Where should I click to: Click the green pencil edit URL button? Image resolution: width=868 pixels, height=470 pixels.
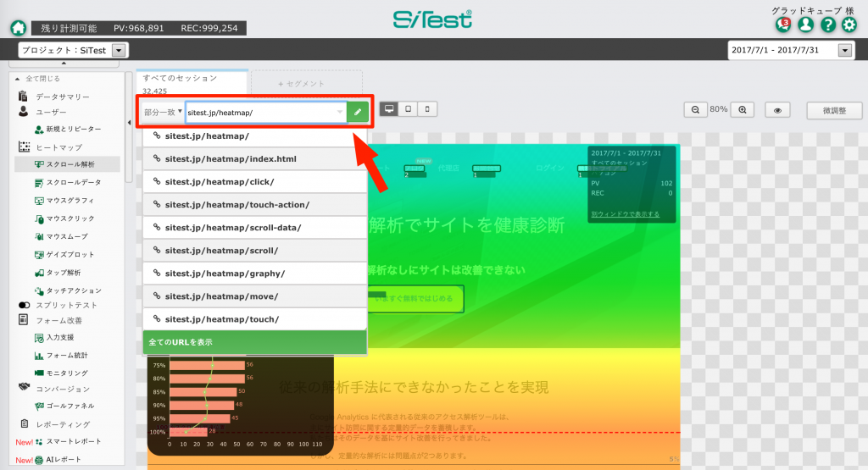tap(358, 113)
